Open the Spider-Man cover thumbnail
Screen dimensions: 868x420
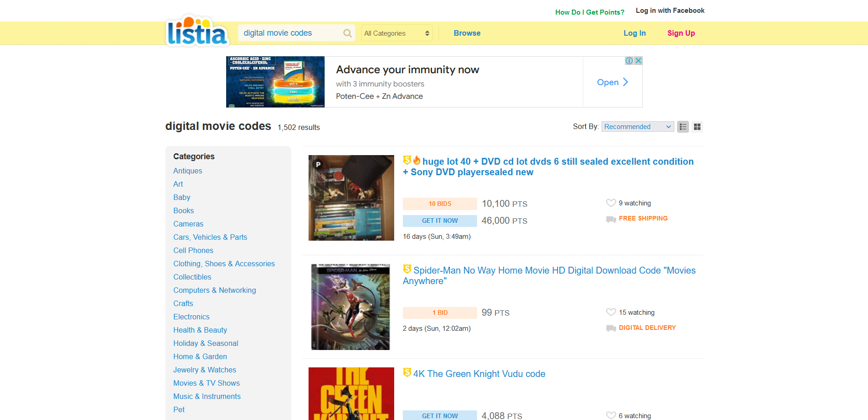point(351,307)
